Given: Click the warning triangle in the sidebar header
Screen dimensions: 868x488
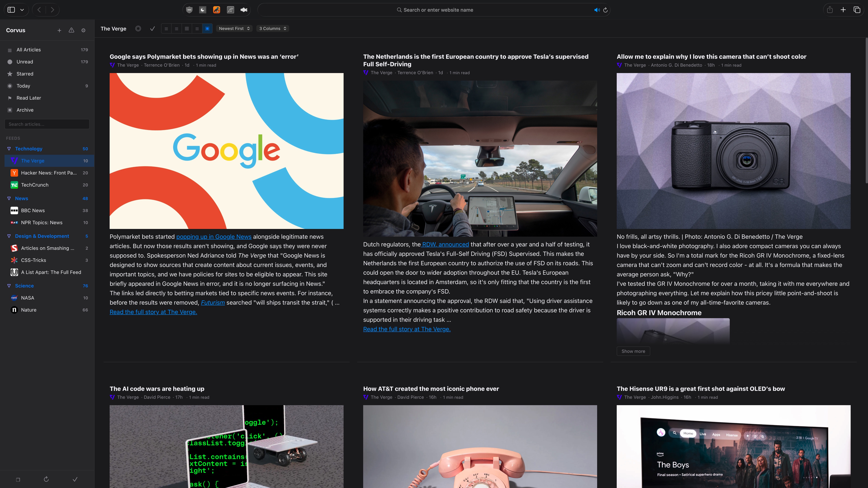Looking at the screenshot, I should point(71,30).
